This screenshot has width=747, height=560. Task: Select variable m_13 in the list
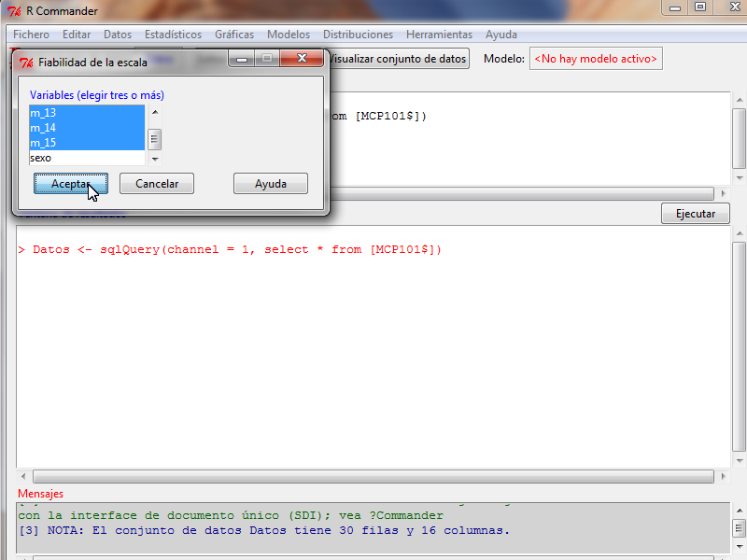click(86, 113)
